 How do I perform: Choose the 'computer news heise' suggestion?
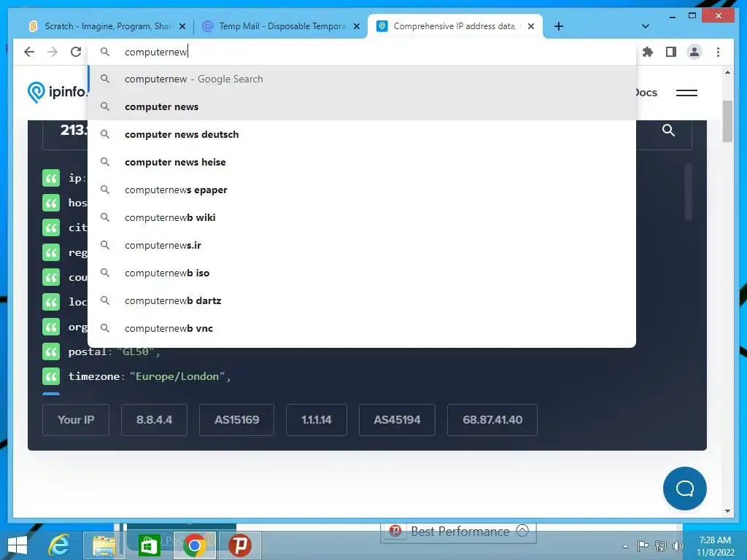(x=362, y=162)
